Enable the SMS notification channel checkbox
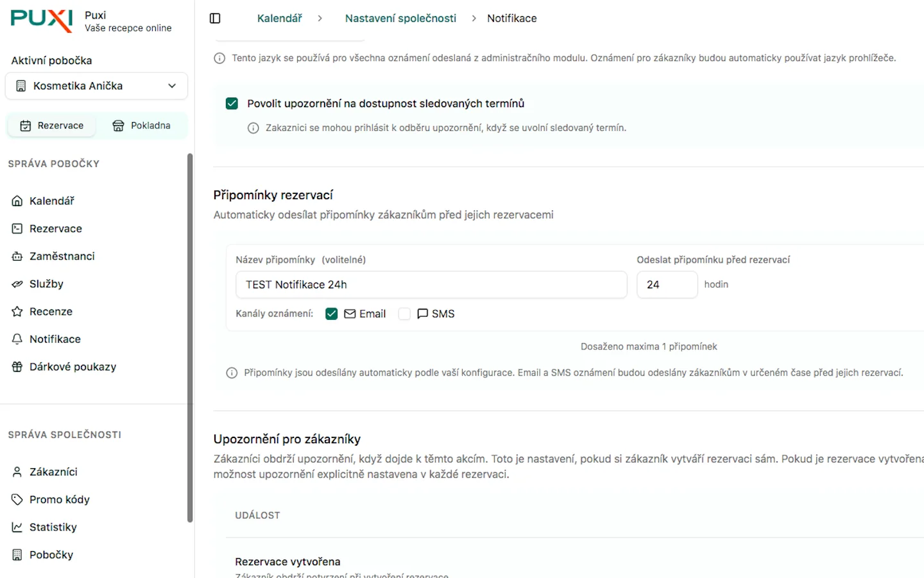 404,314
